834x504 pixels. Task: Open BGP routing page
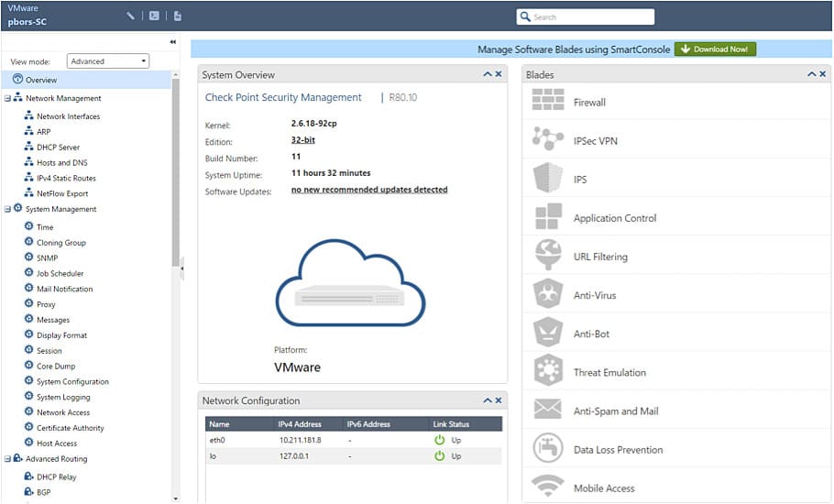[44, 492]
